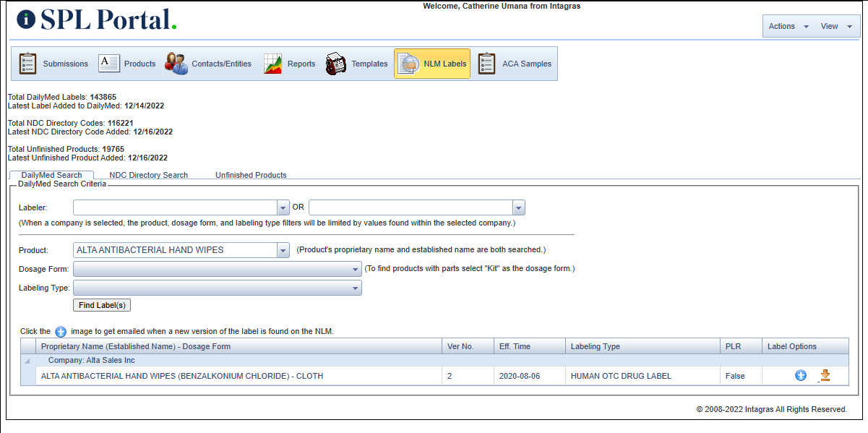
Task: Open the Submissions section
Action: 53,64
